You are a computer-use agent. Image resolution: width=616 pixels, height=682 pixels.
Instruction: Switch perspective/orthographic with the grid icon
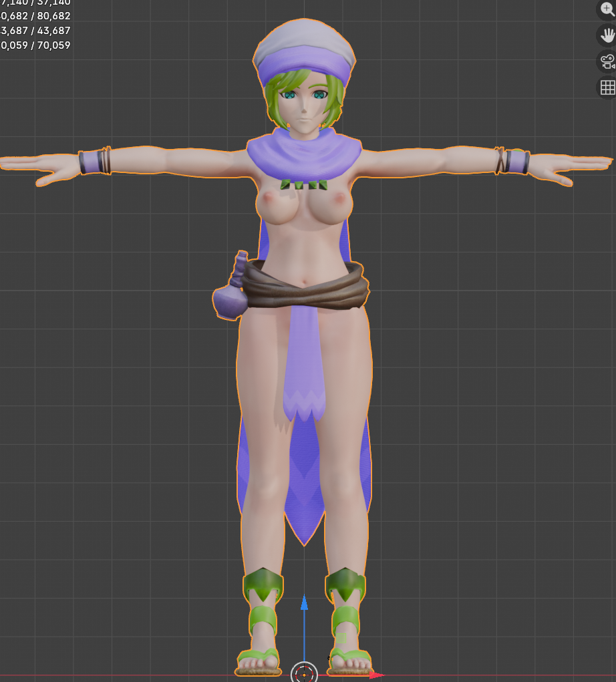[x=607, y=88]
